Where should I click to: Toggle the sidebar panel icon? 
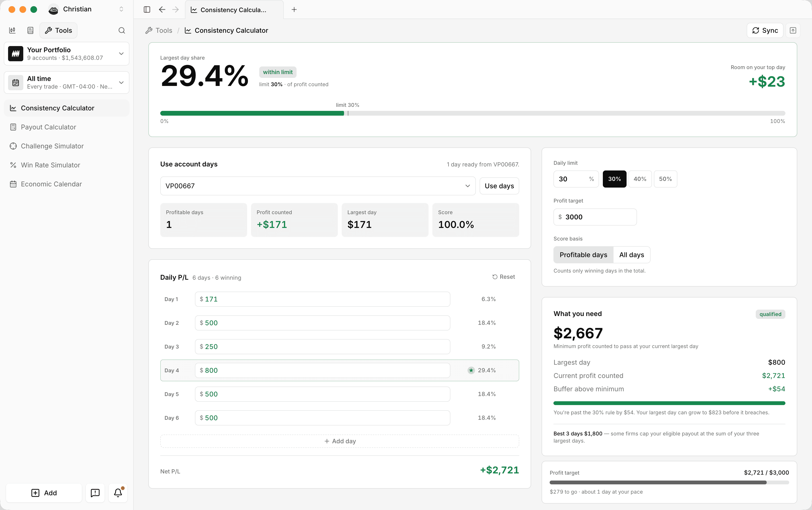[147, 9]
